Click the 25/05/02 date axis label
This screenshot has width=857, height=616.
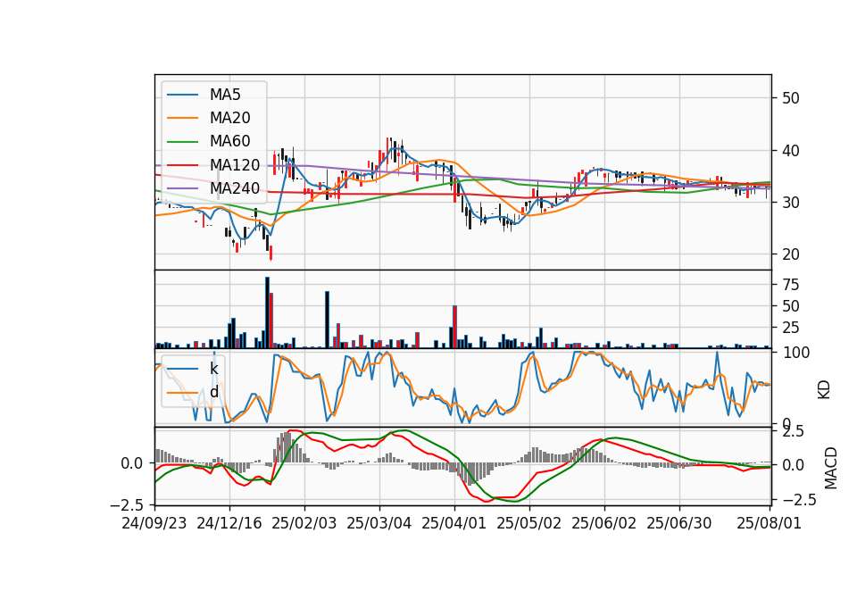(x=529, y=523)
